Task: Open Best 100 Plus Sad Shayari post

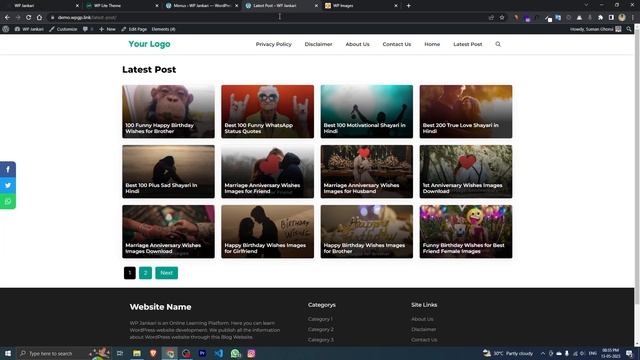Action: pyautogui.click(x=168, y=171)
